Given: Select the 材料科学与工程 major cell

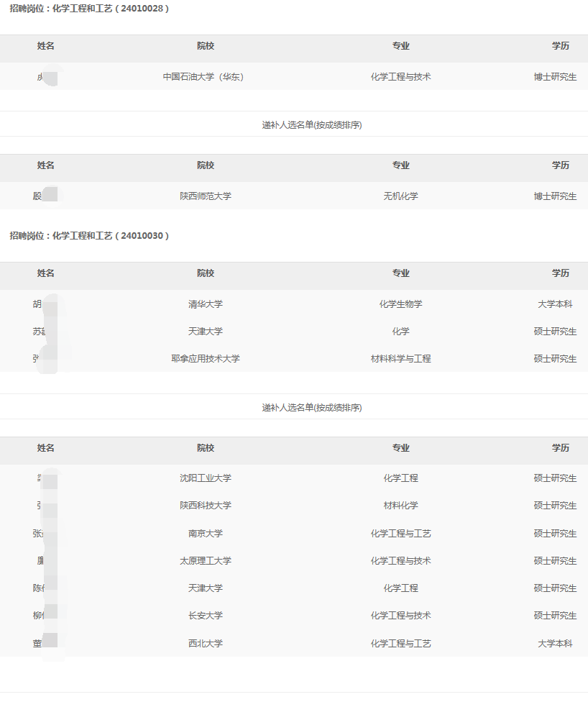Looking at the screenshot, I should coord(400,359).
